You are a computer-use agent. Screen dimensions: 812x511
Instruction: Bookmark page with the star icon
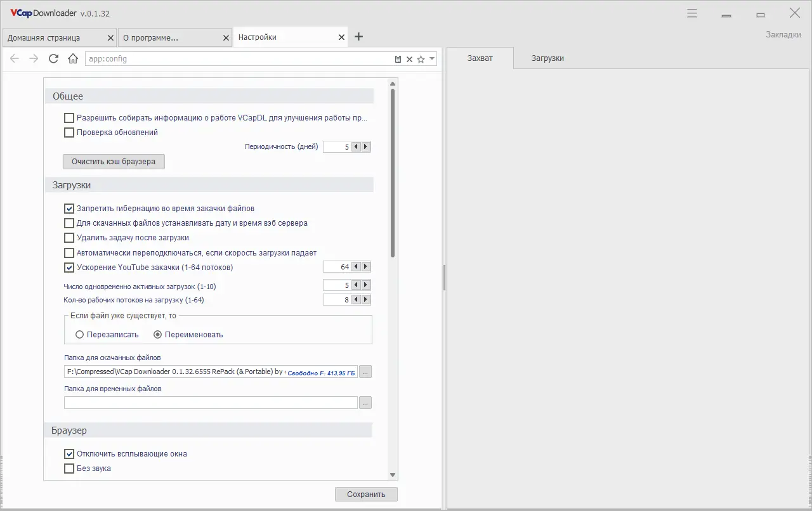pos(421,59)
